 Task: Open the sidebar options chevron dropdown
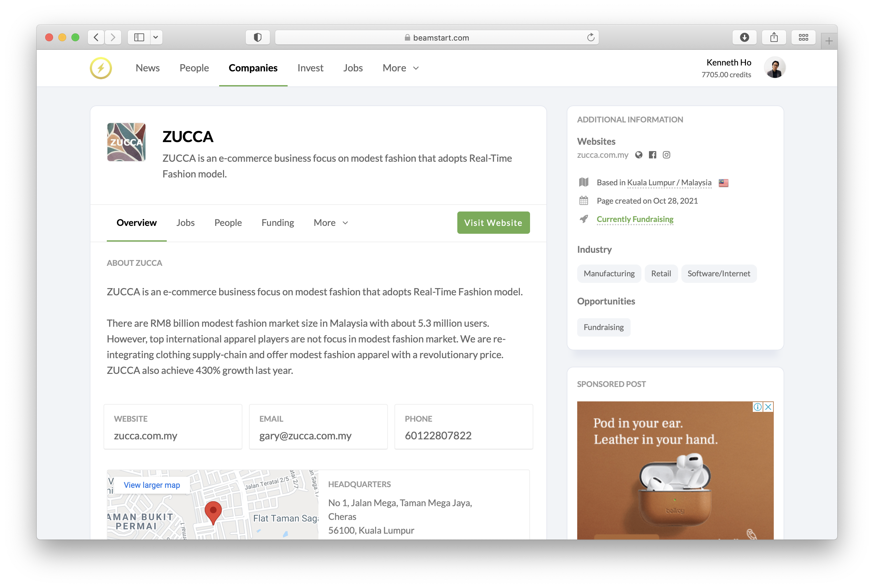pos(156,38)
